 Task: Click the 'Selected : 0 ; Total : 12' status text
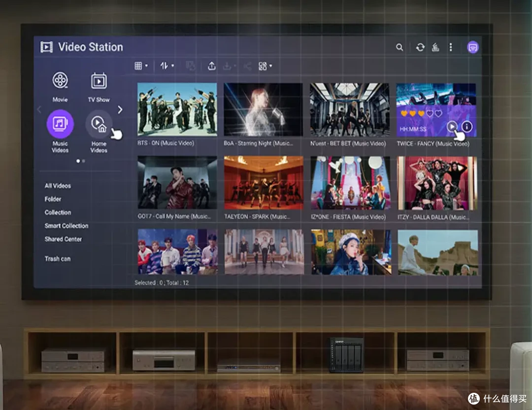click(x=162, y=283)
